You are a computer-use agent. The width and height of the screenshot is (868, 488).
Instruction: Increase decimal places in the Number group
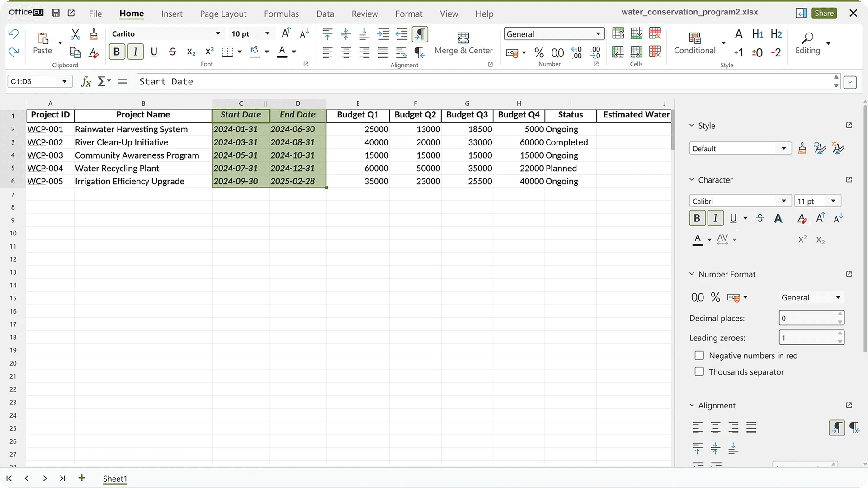point(576,53)
